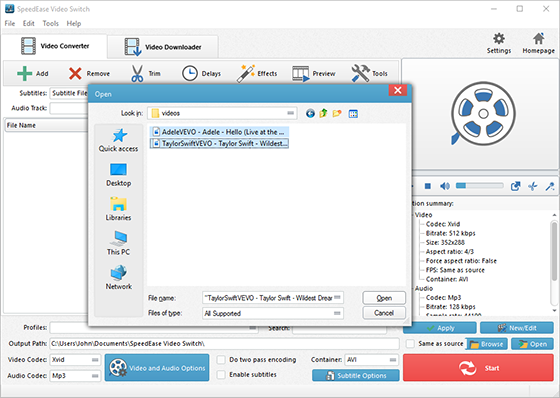This screenshot has width=560, height=398.
Task: Click the wand icon under preview
Action: [x=550, y=186]
